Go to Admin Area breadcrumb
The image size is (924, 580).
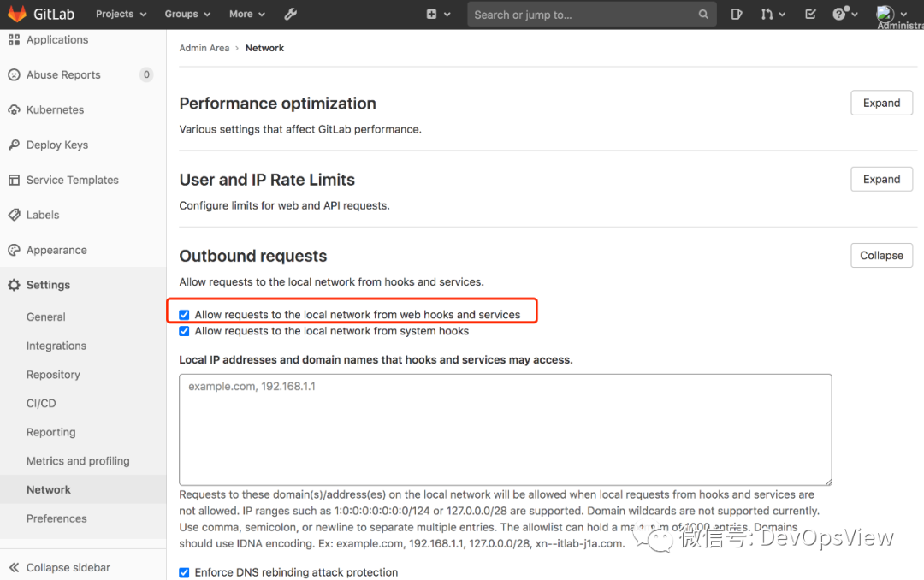pos(204,48)
